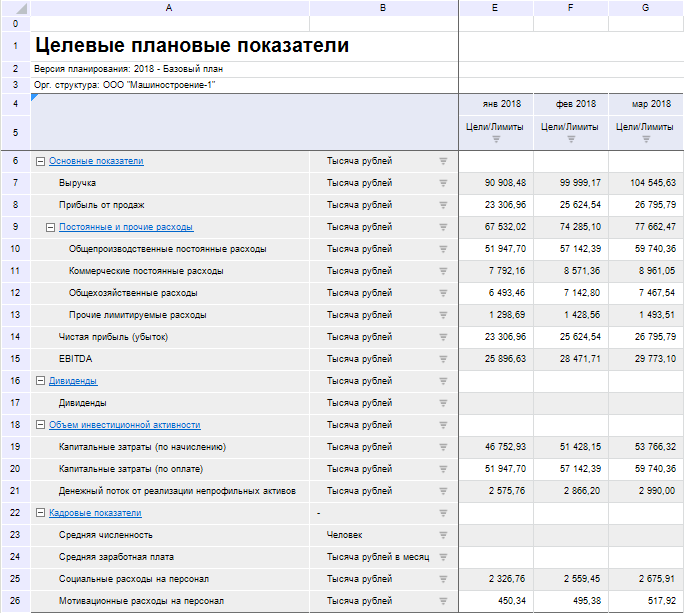
Task: Click filter icon in Средняя заработная плата row
Action: (x=443, y=557)
